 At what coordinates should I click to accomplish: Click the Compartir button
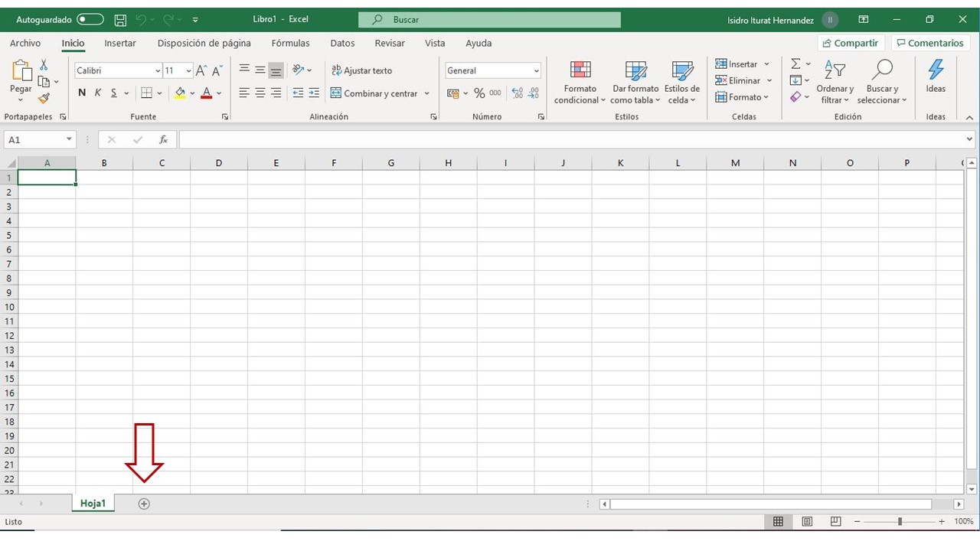[x=850, y=43]
